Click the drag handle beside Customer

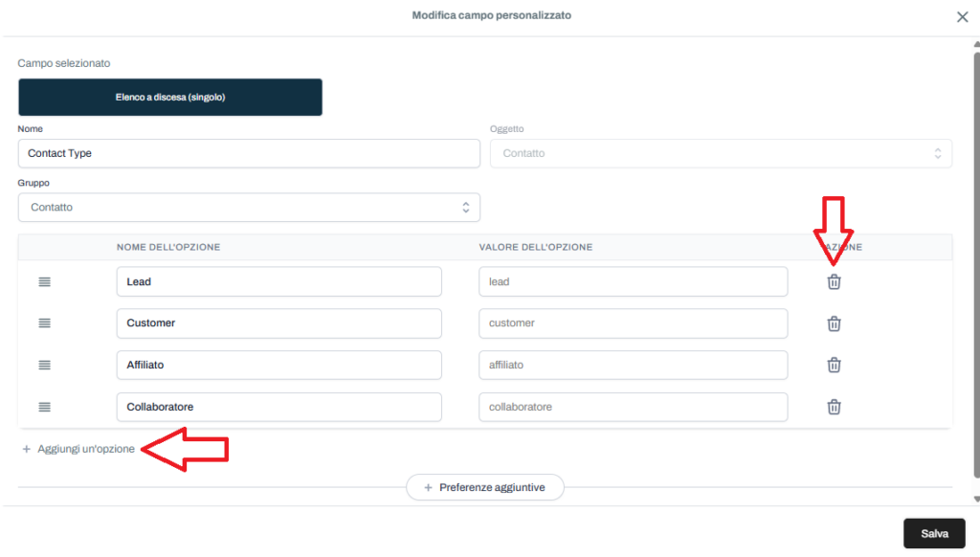coord(44,323)
